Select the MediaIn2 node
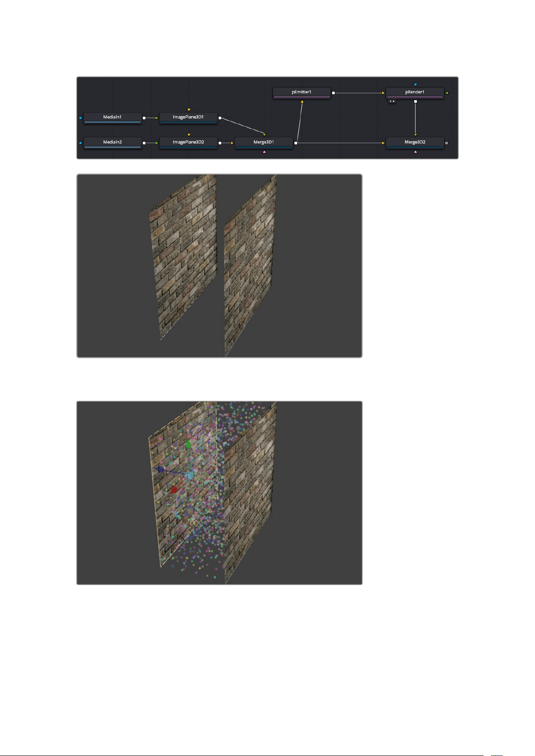The image size is (535, 756). coord(113,143)
